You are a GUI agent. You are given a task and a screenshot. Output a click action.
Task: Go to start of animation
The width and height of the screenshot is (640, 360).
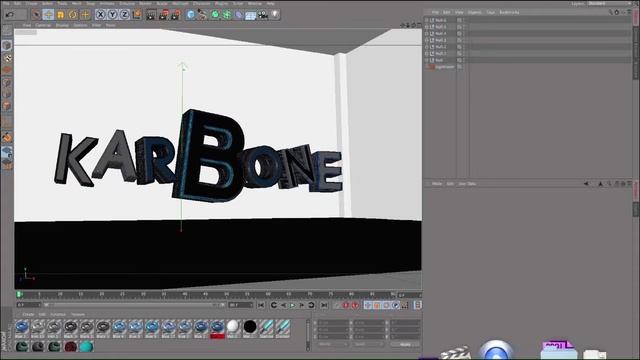click(x=261, y=305)
